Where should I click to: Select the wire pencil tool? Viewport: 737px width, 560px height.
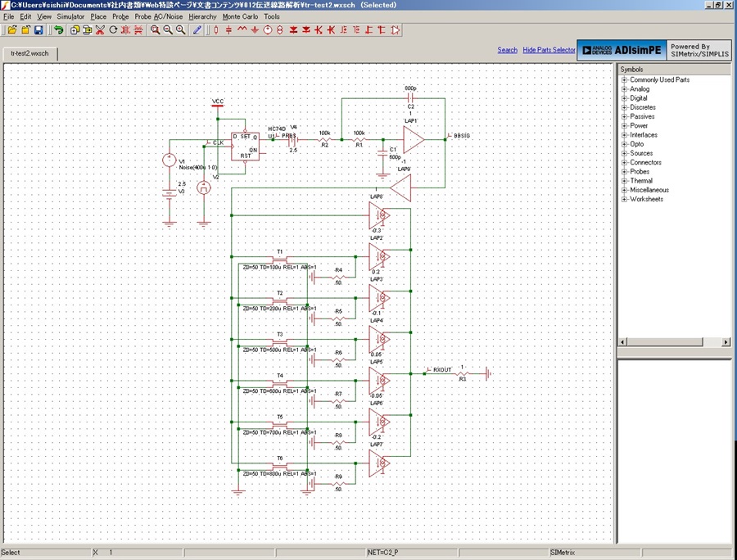tap(197, 30)
